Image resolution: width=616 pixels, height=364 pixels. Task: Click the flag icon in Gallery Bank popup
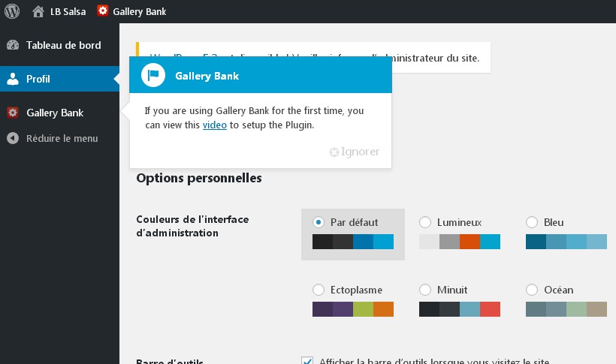(x=152, y=75)
